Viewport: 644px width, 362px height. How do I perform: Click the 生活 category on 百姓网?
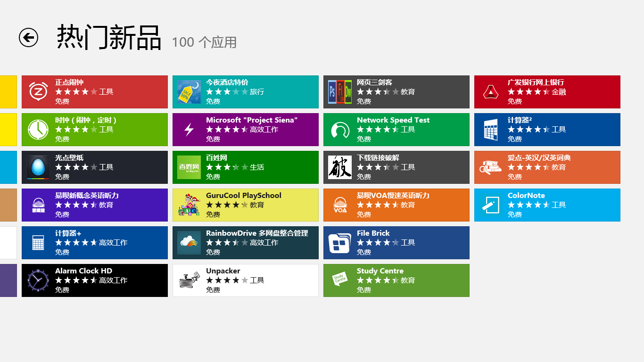point(257,167)
